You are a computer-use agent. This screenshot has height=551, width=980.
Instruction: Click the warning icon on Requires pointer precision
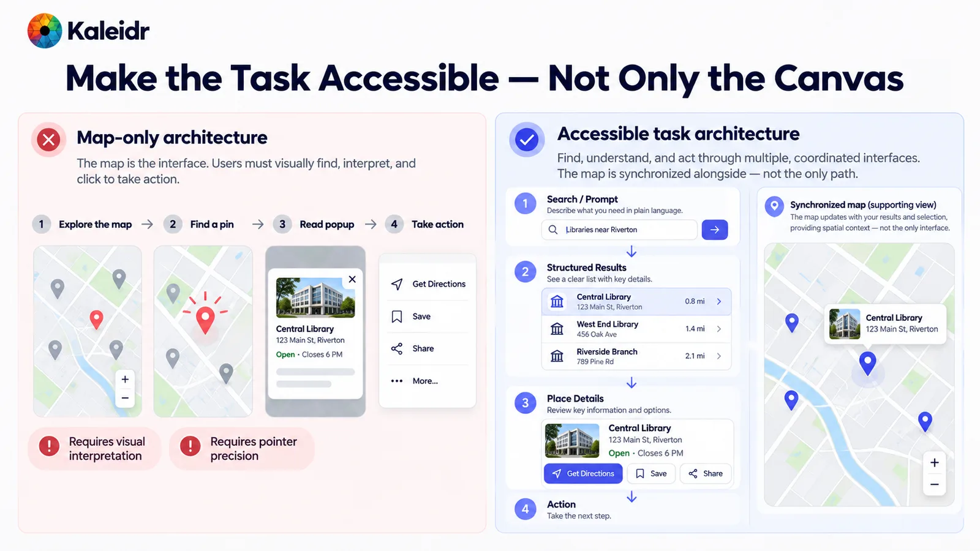pyautogui.click(x=190, y=446)
